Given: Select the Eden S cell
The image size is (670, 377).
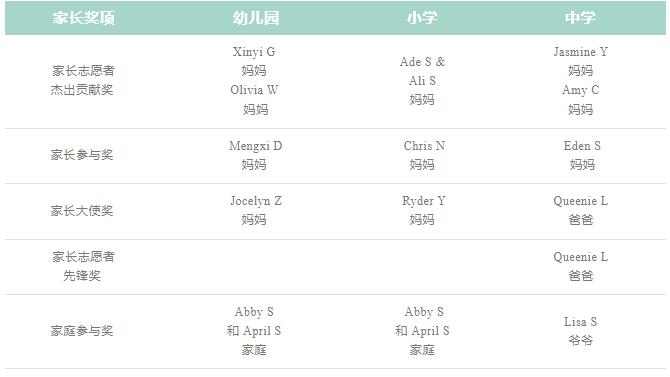Looking at the screenshot, I should (582, 155).
